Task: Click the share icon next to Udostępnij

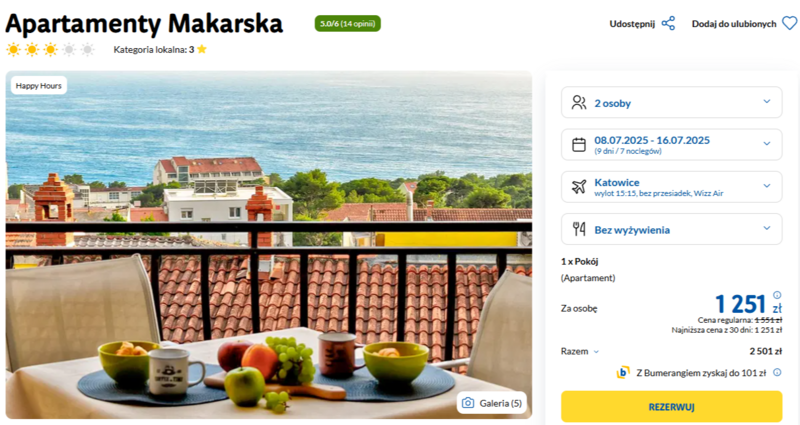Action: pyautogui.click(x=668, y=23)
